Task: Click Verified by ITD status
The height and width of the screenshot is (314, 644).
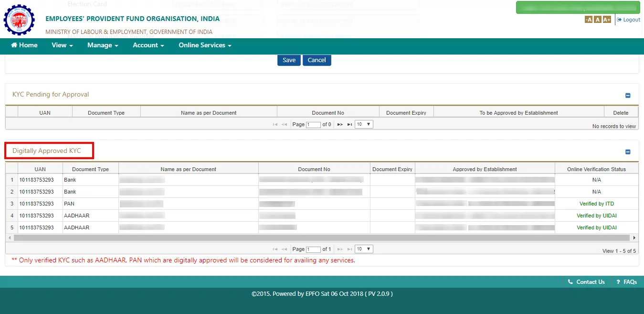Action: 596,204
